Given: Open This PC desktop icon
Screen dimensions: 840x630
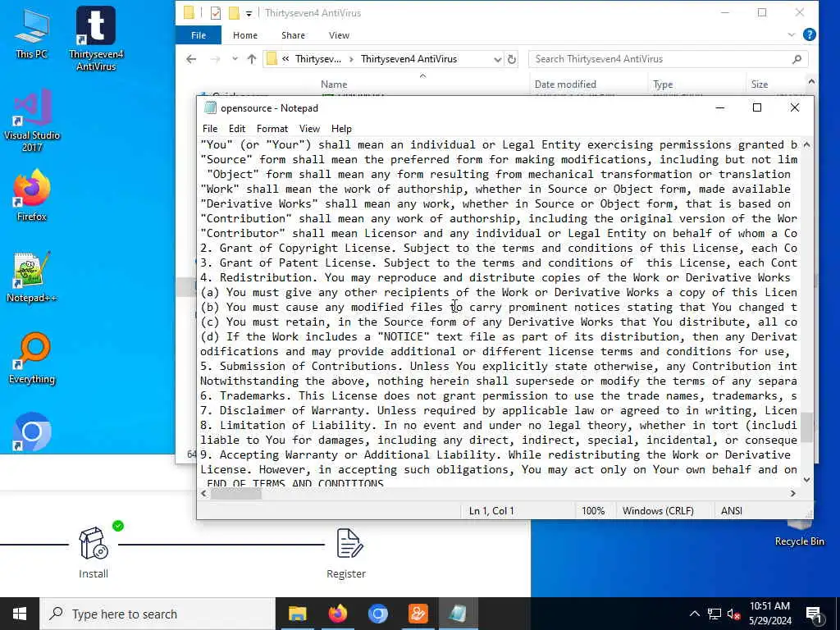Looking at the screenshot, I should point(32,33).
